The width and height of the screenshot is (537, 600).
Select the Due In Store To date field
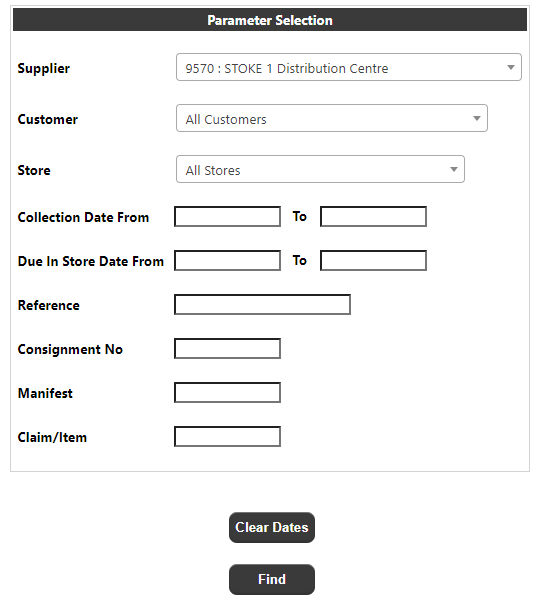point(373,261)
